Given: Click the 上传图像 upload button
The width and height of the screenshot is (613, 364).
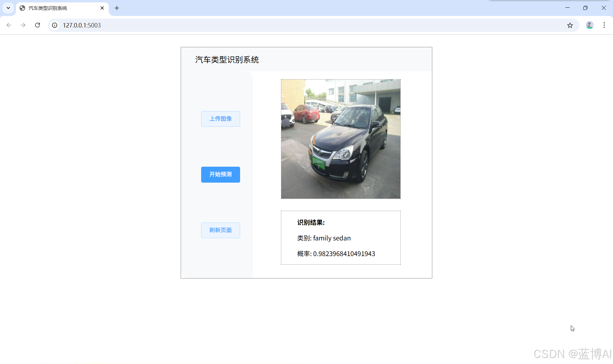Looking at the screenshot, I should point(220,119).
